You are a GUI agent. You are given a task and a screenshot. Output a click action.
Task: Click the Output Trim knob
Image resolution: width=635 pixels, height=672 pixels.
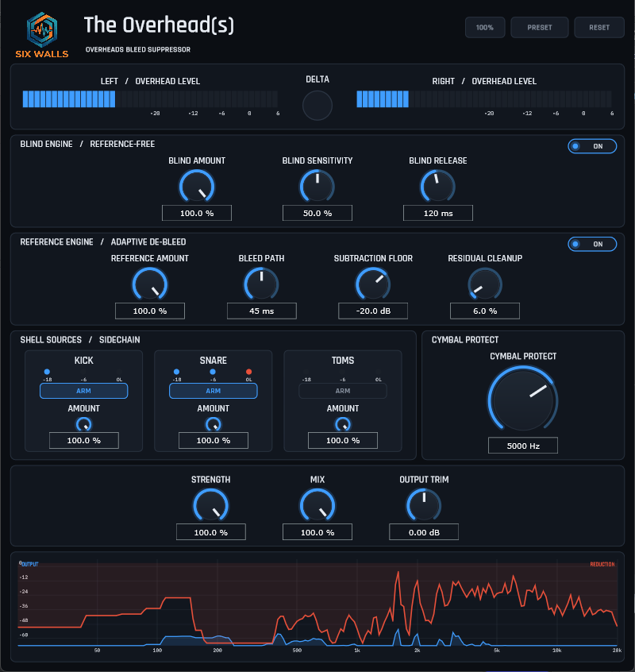click(424, 505)
